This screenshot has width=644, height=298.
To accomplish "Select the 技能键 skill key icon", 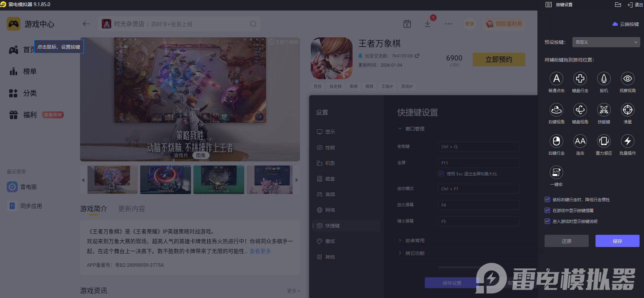I will tap(604, 110).
